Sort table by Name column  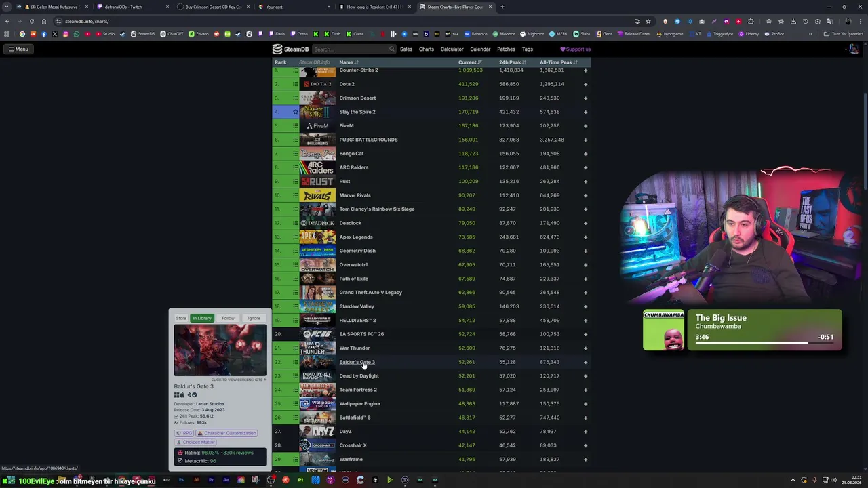349,62
